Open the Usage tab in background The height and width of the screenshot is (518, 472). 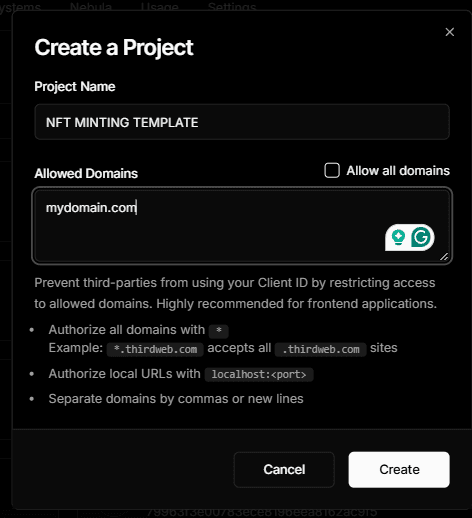159,6
